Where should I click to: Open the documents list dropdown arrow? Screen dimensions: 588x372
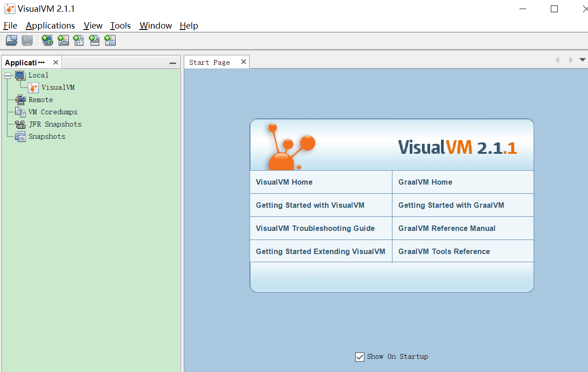point(583,60)
